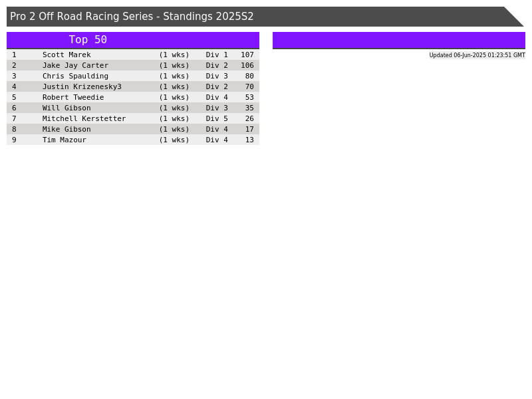The height and width of the screenshot is (399, 532).
Task: Open driver Jake Jay Carter
Action: coord(75,66)
